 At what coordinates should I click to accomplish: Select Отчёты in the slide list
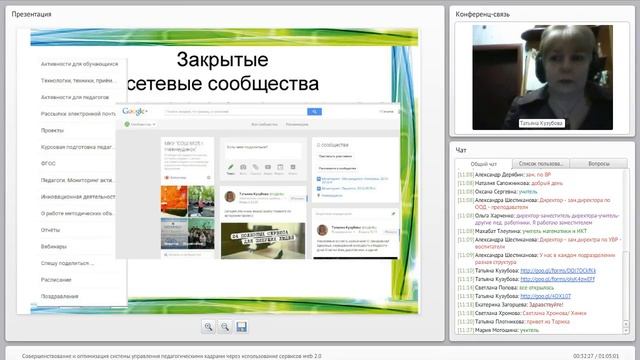click(x=51, y=230)
